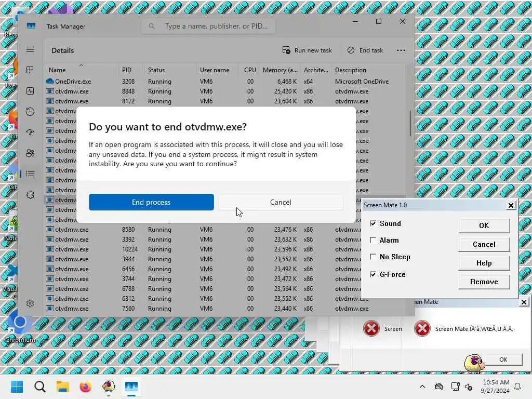Click OK on Screen Mate error dialog

click(x=503, y=360)
